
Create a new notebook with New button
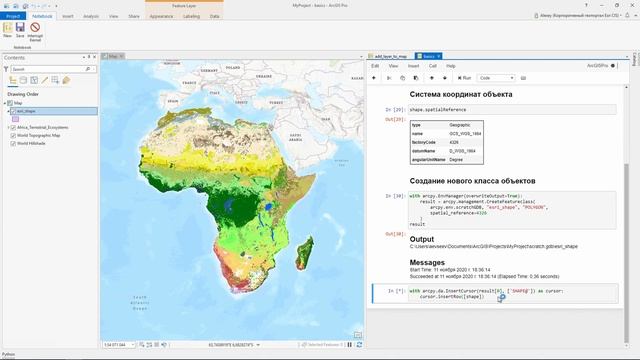point(7,30)
